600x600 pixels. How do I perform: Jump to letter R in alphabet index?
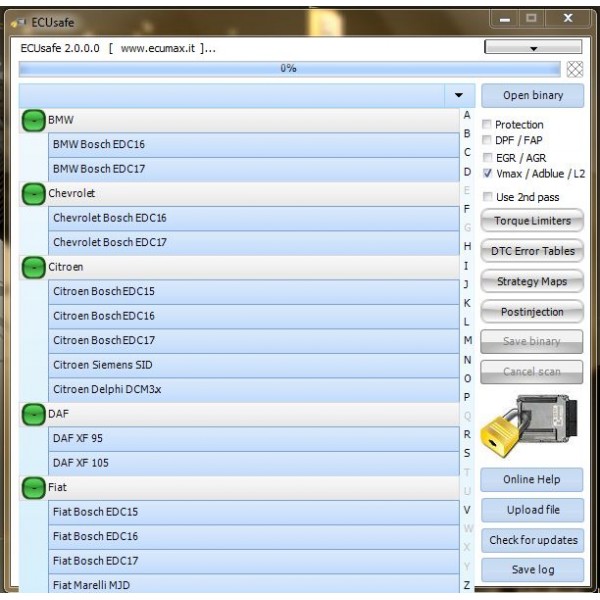point(467,434)
